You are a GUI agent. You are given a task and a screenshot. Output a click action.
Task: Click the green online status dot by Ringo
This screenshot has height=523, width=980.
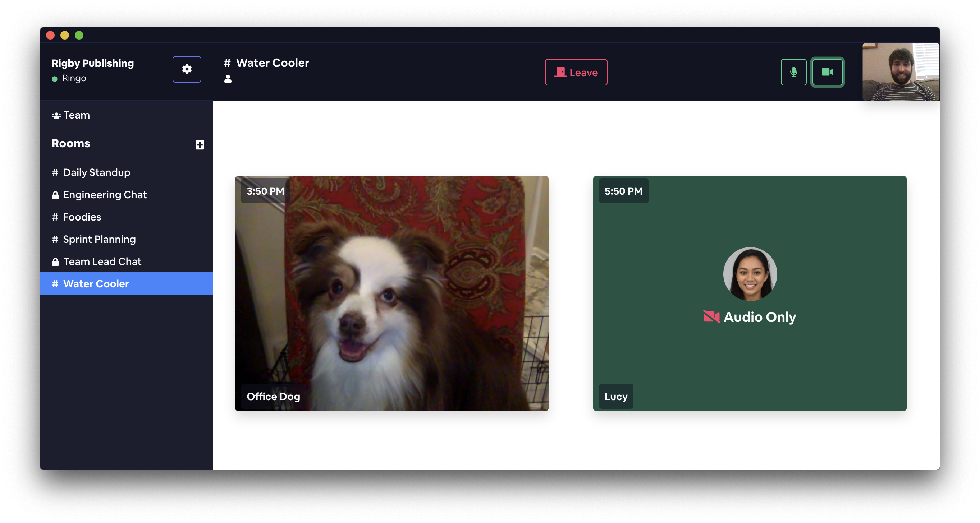click(55, 79)
